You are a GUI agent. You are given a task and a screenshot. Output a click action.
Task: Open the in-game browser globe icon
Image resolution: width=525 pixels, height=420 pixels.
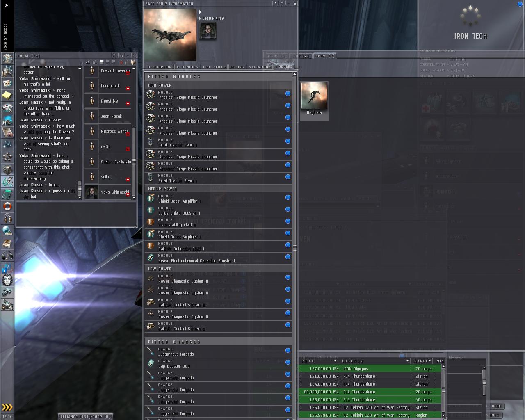click(7, 231)
